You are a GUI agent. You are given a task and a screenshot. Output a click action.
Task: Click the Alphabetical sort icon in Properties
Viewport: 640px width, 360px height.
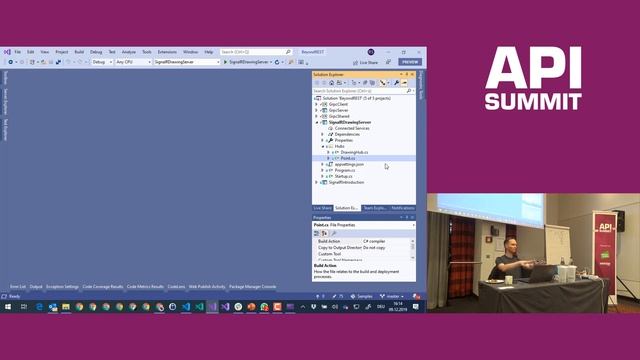click(x=324, y=233)
